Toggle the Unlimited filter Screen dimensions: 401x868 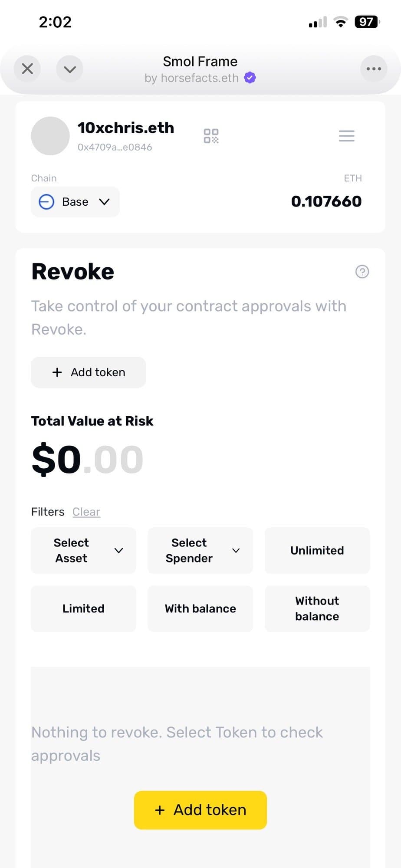(x=317, y=550)
